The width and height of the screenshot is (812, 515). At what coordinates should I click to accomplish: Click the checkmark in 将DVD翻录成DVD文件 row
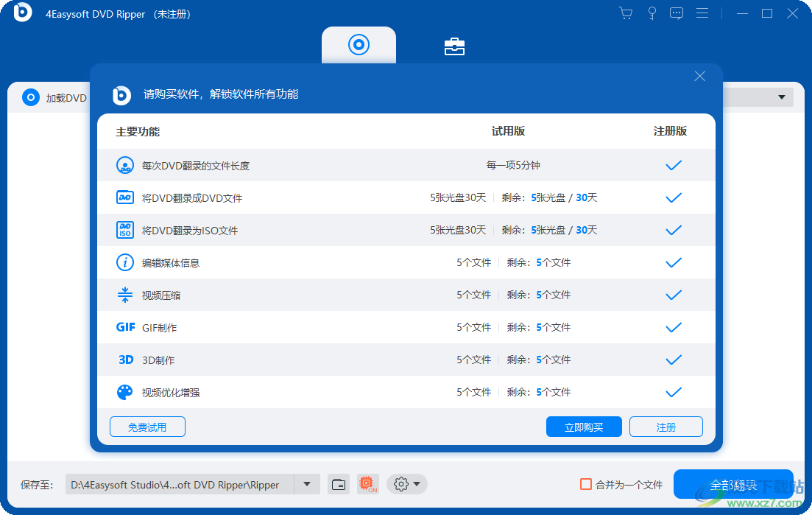[x=673, y=198]
